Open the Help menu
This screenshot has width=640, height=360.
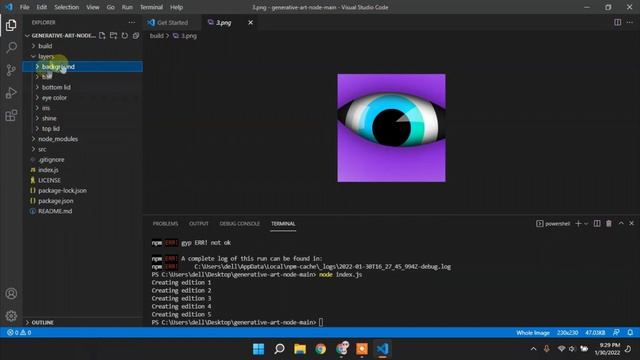176,7
